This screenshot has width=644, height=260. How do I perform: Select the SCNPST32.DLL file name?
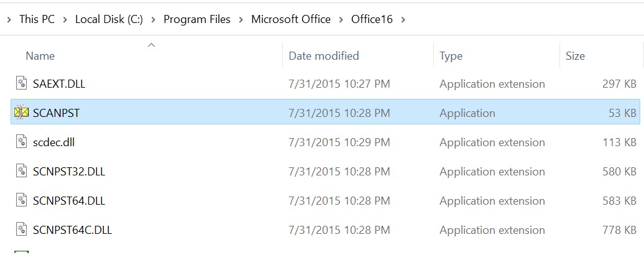69,172
